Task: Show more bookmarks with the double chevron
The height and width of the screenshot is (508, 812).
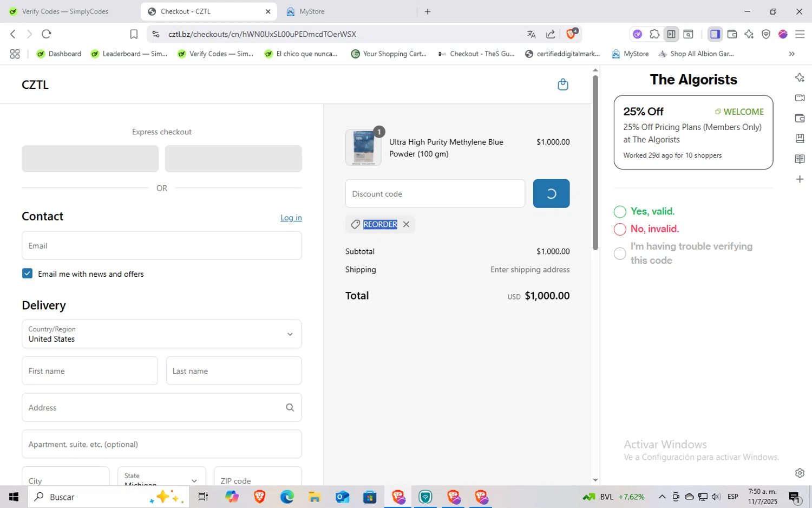Action: 791,54
